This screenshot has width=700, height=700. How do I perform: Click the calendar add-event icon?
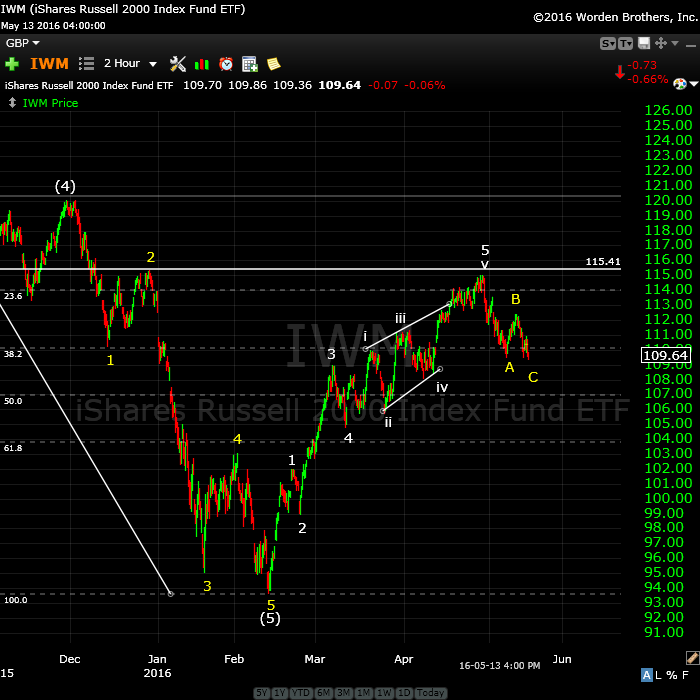tap(250, 64)
